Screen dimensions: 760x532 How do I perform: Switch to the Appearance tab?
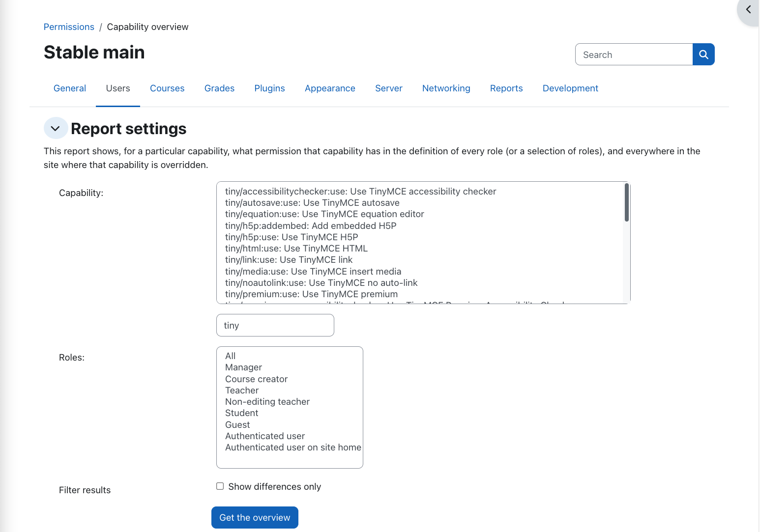[x=330, y=88]
